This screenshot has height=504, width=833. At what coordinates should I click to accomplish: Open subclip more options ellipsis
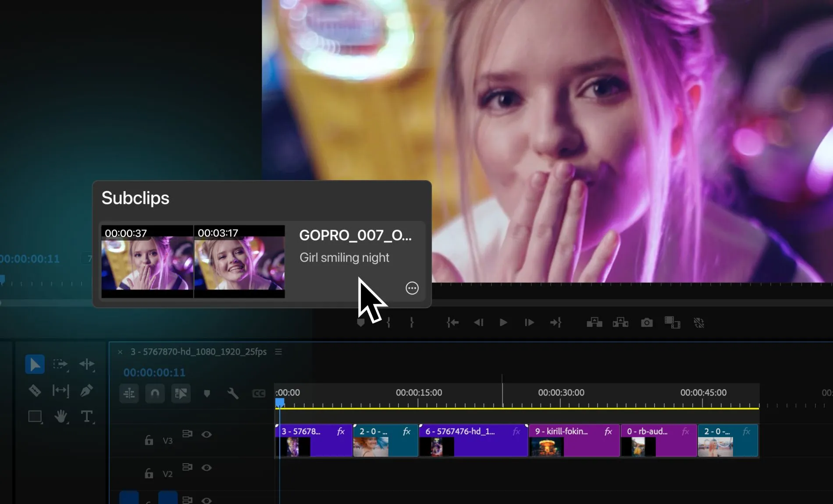click(x=412, y=288)
